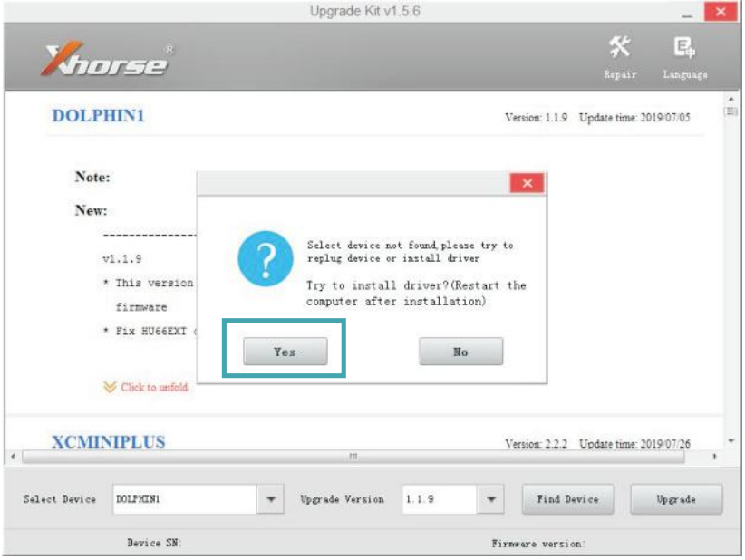Click the Upgrade Kit v1.5.6 title
This screenshot has width=745, height=560.
point(365,11)
